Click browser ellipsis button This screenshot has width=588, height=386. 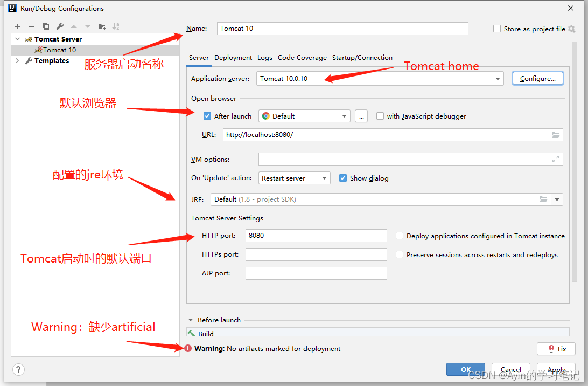(361, 116)
